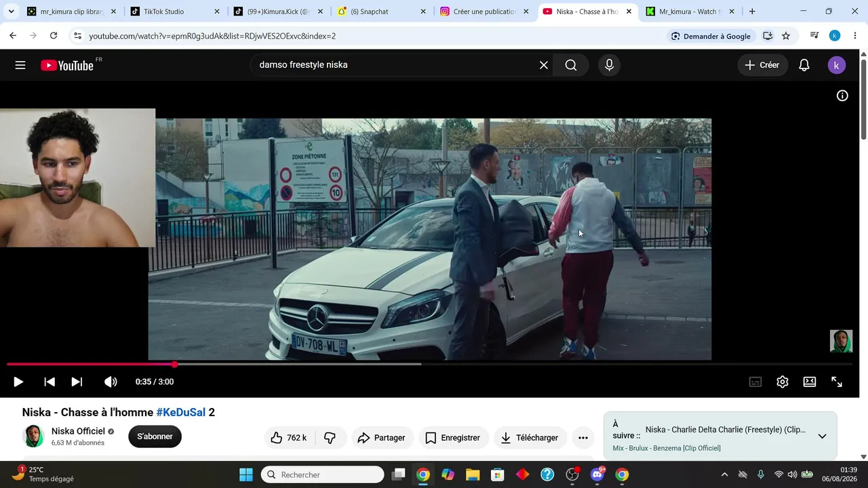Switch to the Snapchat tab

(380, 12)
